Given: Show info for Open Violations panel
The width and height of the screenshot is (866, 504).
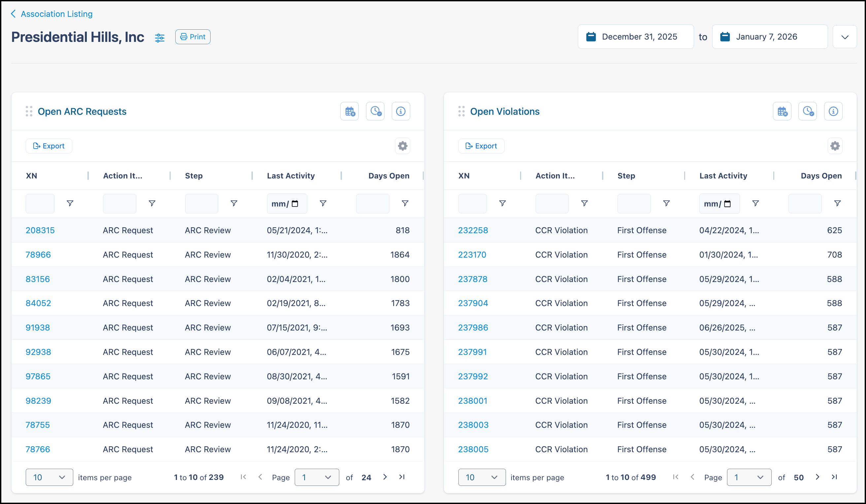Looking at the screenshot, I should coord(833,111).
